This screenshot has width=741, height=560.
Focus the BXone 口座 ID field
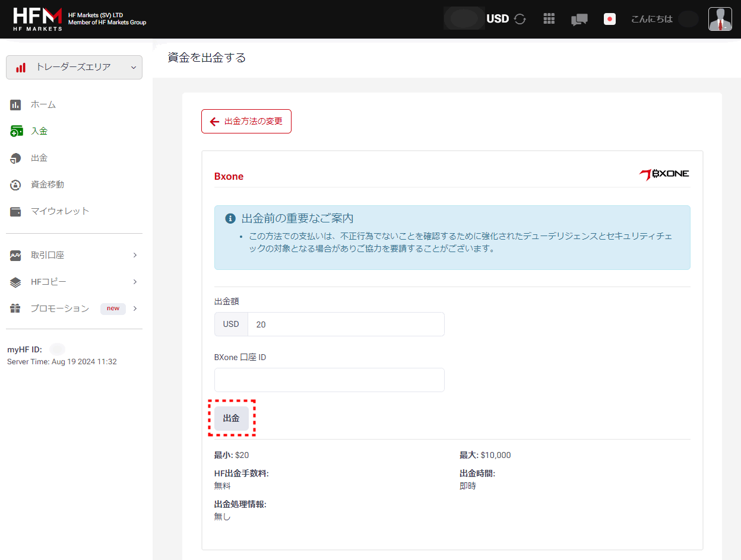tap(330, 380)
